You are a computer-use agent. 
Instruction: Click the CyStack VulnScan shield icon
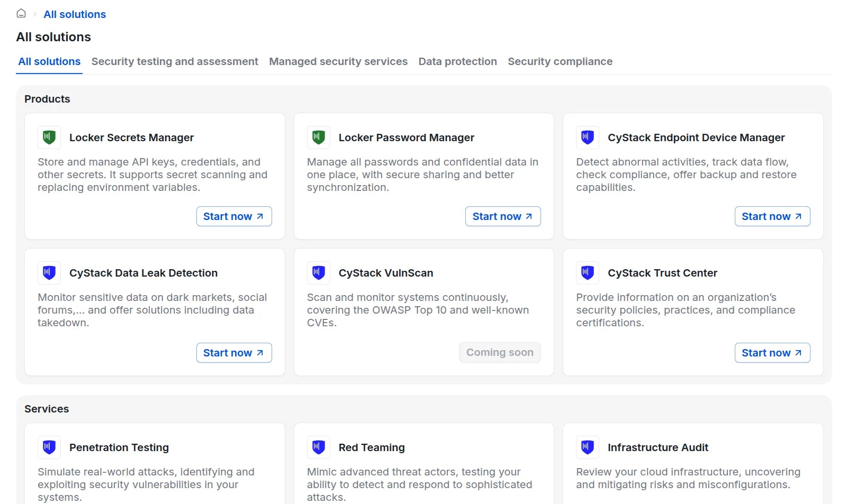click(x=319, y=273)
